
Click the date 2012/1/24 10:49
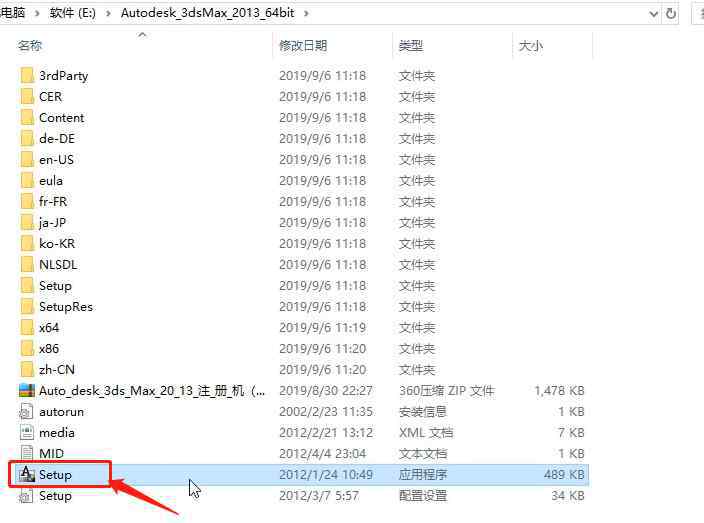click(x=326, y=475)
